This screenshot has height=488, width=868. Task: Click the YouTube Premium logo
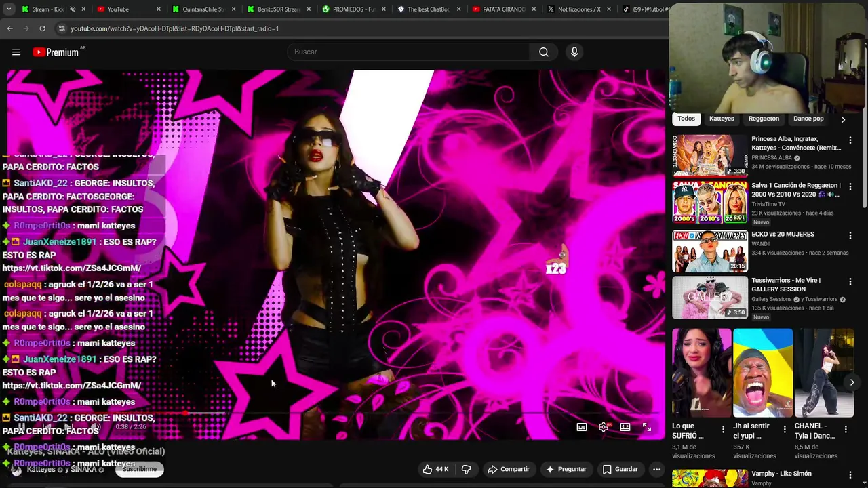pyautogui.click(x=57, y=52)
